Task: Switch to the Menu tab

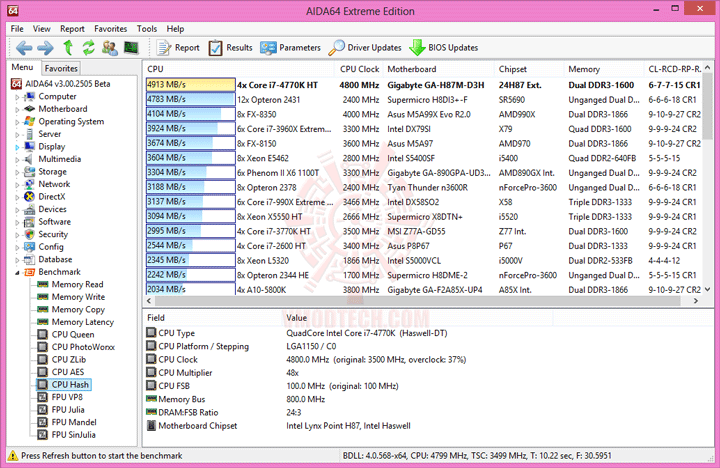Action: point(22,67)
